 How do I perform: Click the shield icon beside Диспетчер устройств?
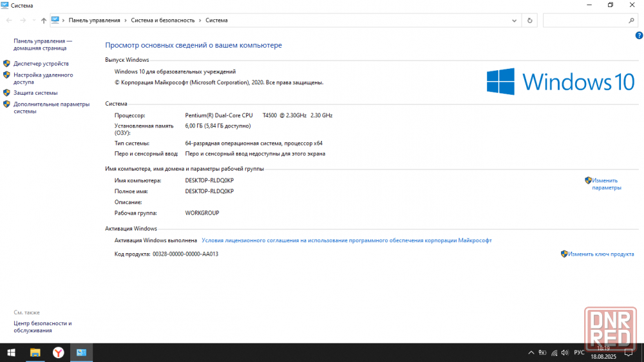[x=6, y=63]
